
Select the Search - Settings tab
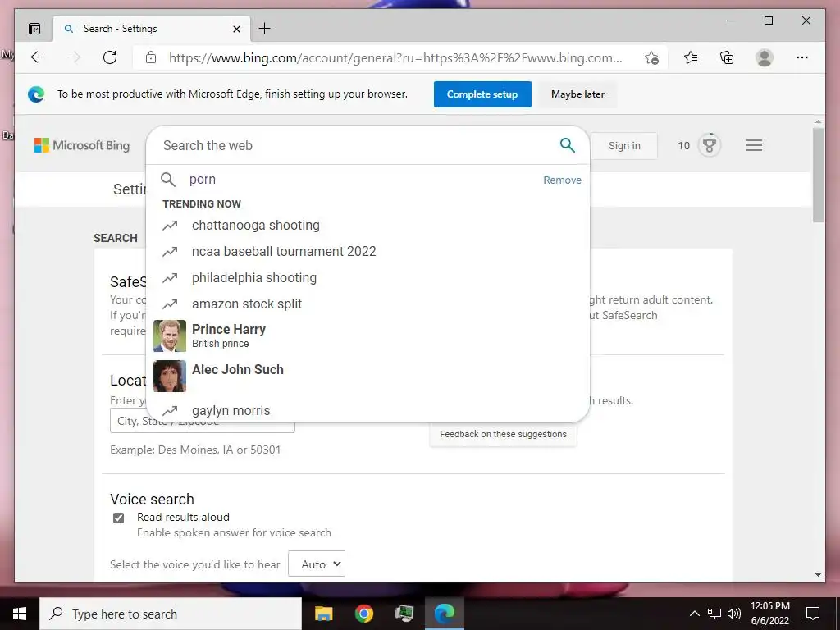click(152, 29)
